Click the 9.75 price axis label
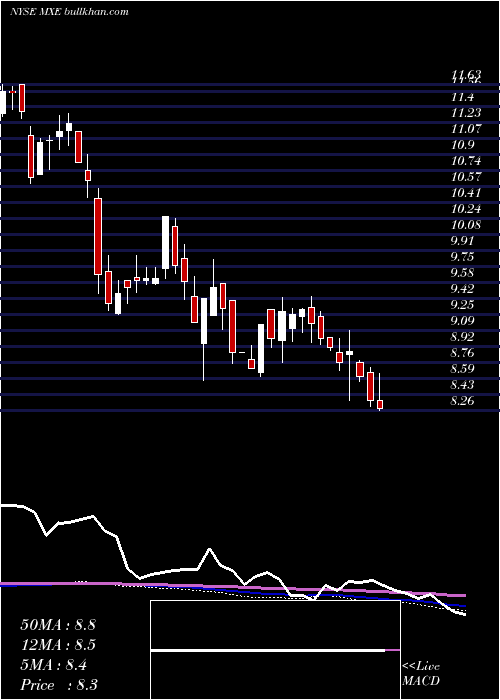Screen dimensions: 500x700 tap(462, 257)
